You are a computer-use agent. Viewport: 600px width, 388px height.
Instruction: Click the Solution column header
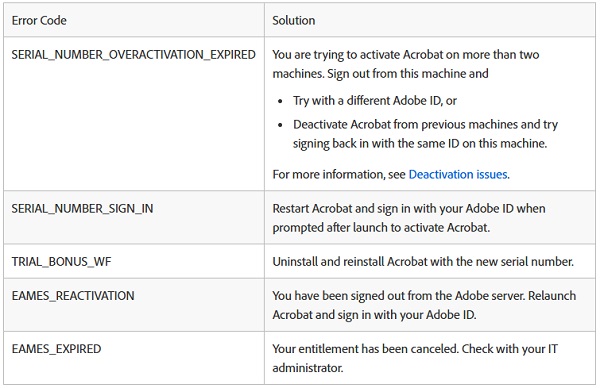pos(293,20)
